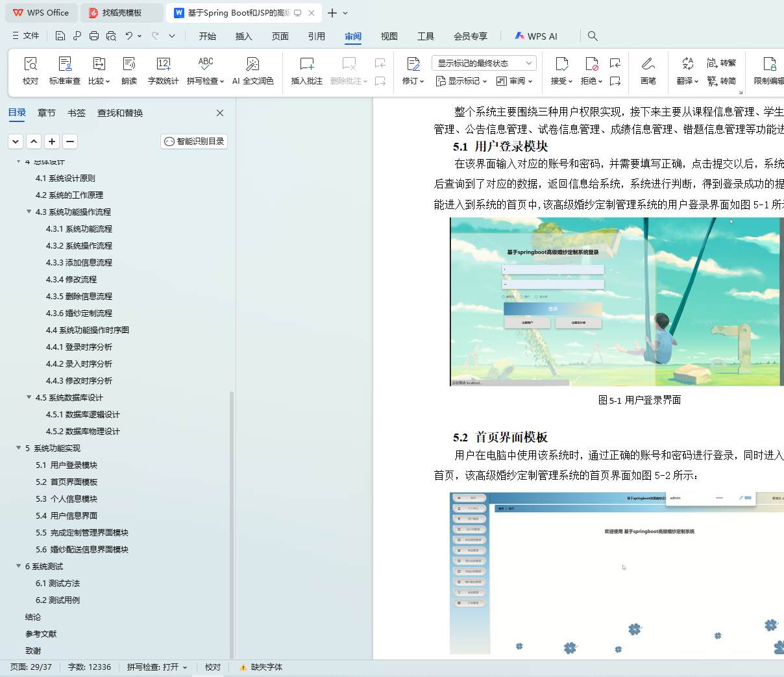Click 修订 track changes icon

(413, 64)
